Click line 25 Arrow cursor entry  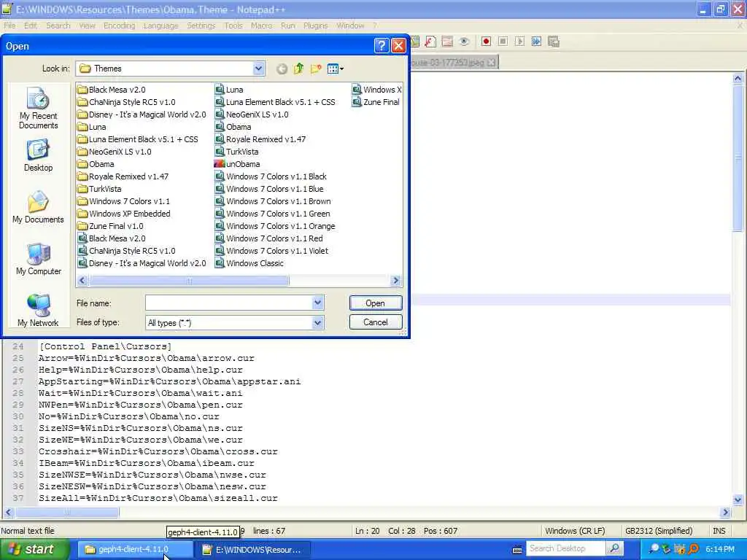[x=146, y=358]
